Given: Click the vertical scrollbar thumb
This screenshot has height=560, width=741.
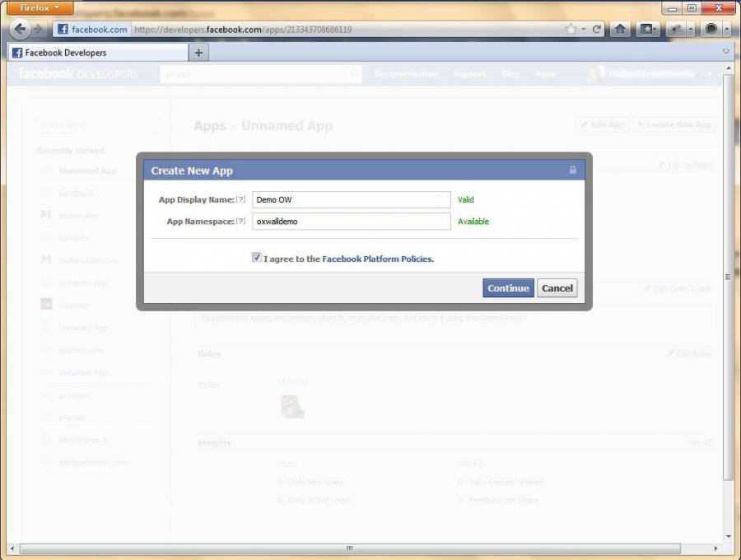Looking at the screenshot, I should click(729, 277).
